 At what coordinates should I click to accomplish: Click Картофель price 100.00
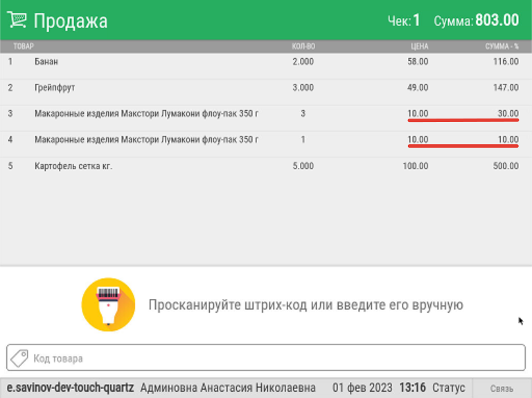pos(416,166)
